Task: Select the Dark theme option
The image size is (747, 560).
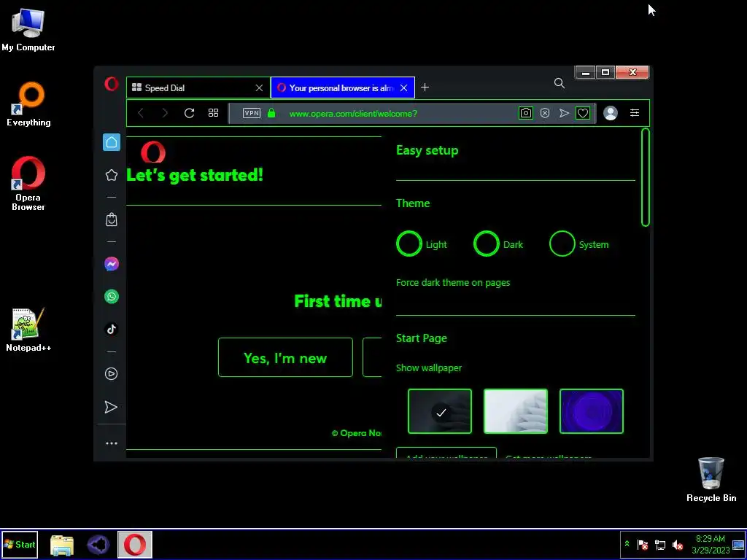Action: [486, 244]
